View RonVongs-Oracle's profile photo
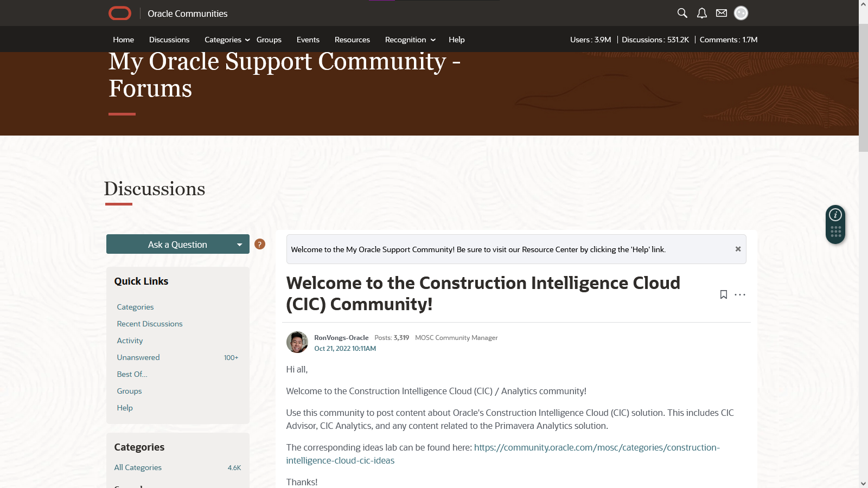The image size is (868, 488). click(x=297, y=342)
